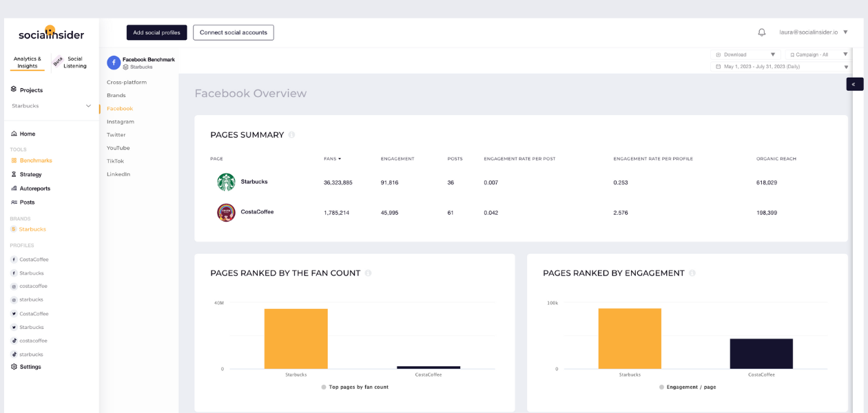Click info icon beside Pages Ranked by Engagement
Image resolution: width=868 pixels, height=413 pixels.
pos(692,273)
